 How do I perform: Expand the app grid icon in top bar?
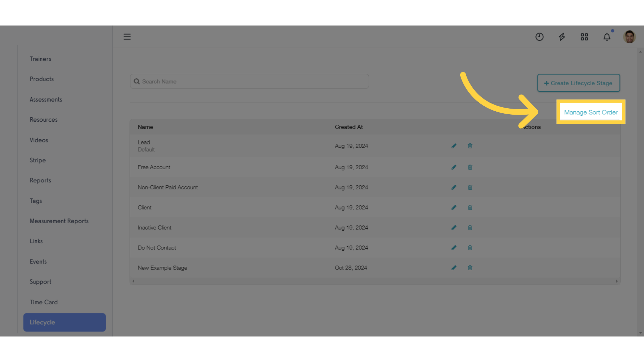[584, 36]
